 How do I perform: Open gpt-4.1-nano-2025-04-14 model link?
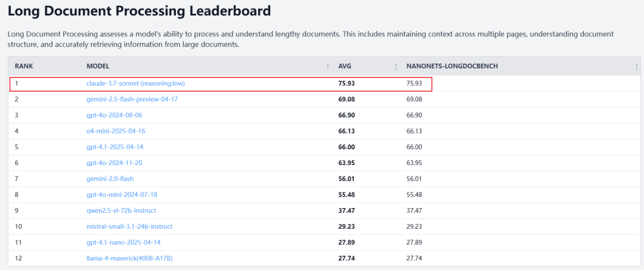[123, 243]
